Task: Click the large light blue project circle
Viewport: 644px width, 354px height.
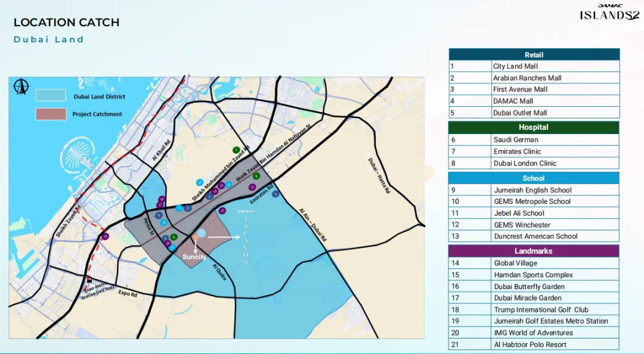Action: tap(202, 233)
